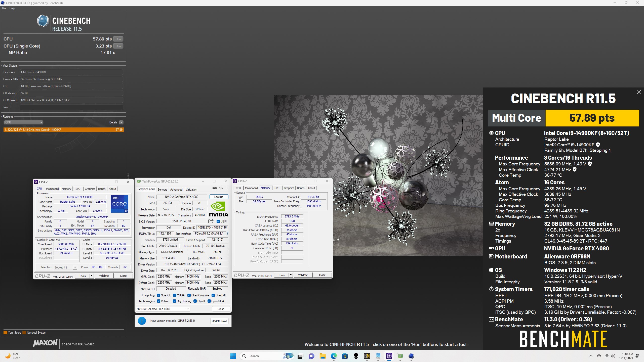Open Cinebench sphere taskbar icon

tap(411, 356)
